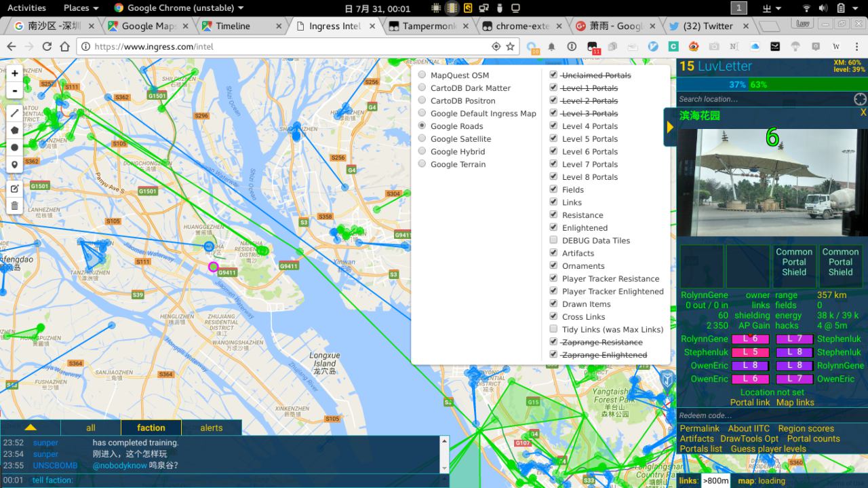Select the draw polyline tool
The width and height of the screenshot is (868, 488).
(x=14, y=113)
